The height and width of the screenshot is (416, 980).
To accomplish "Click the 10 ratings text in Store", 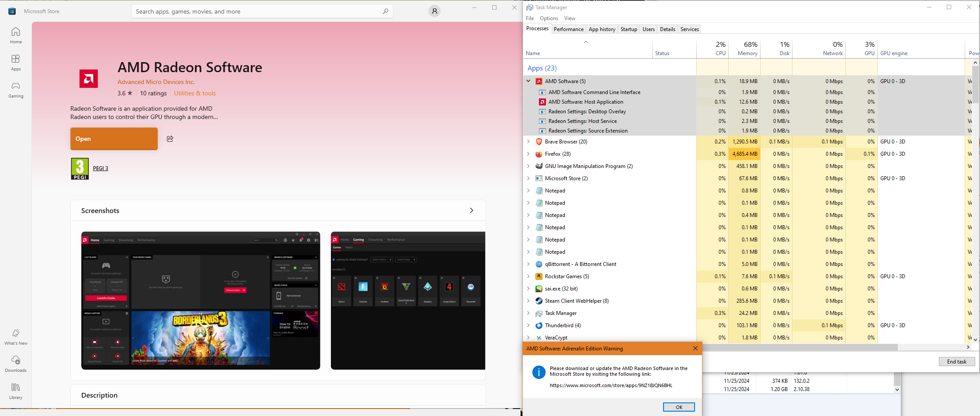I will pos(153,93).
